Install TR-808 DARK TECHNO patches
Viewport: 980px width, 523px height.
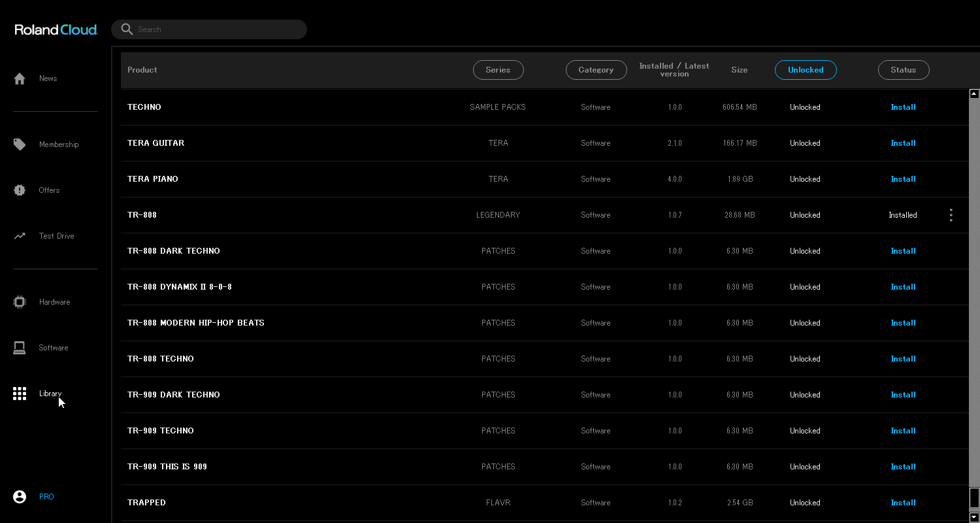[904, 251]
